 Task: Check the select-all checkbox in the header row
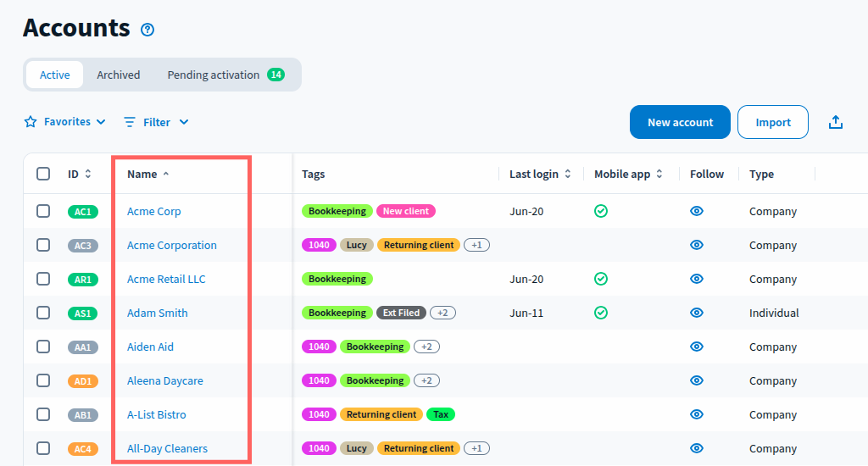click(x=43, y=174)
